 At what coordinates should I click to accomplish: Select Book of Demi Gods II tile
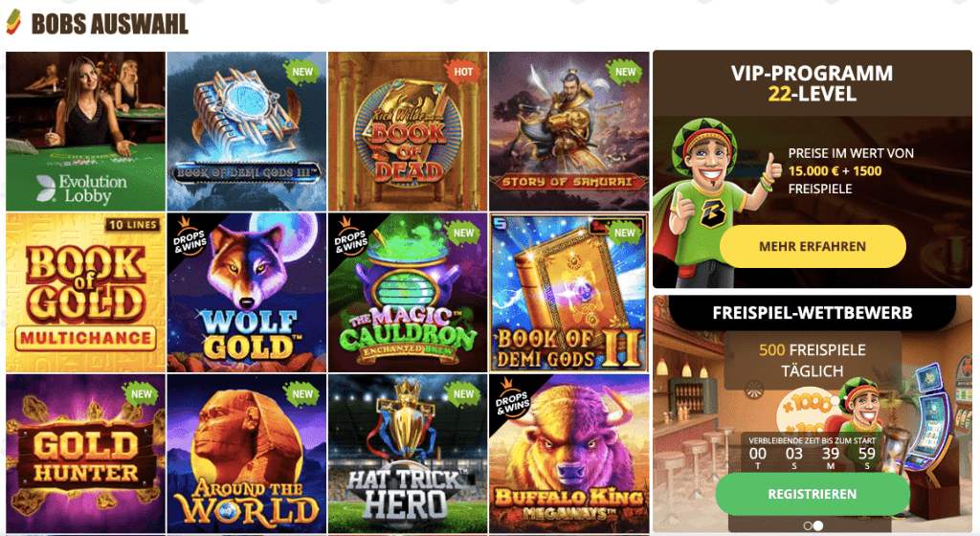(568, 292)
